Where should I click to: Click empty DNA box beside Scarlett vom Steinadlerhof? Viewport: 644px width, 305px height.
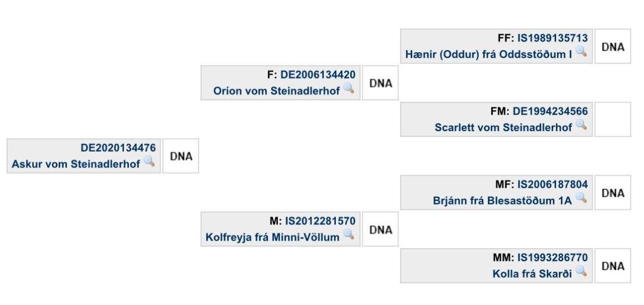coord(613,120)
